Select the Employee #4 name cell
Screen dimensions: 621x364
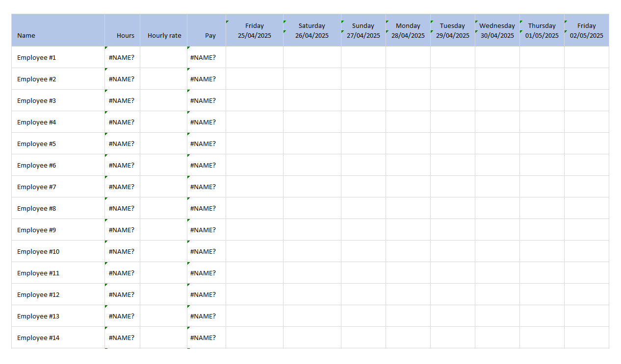point(58,122)
